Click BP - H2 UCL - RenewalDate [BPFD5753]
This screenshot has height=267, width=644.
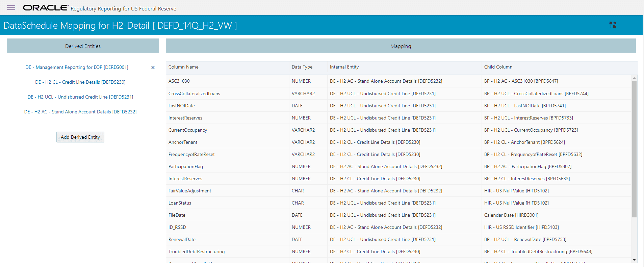pos(525,239)
